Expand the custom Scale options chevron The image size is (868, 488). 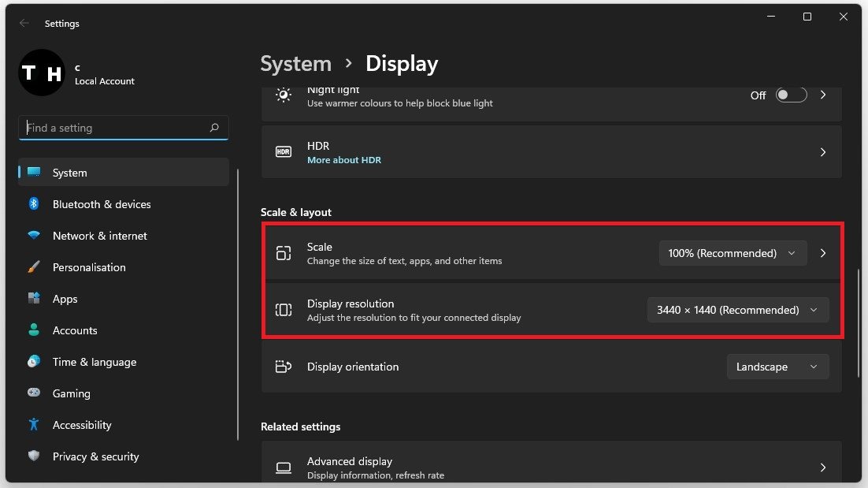[x=823, y=253]
